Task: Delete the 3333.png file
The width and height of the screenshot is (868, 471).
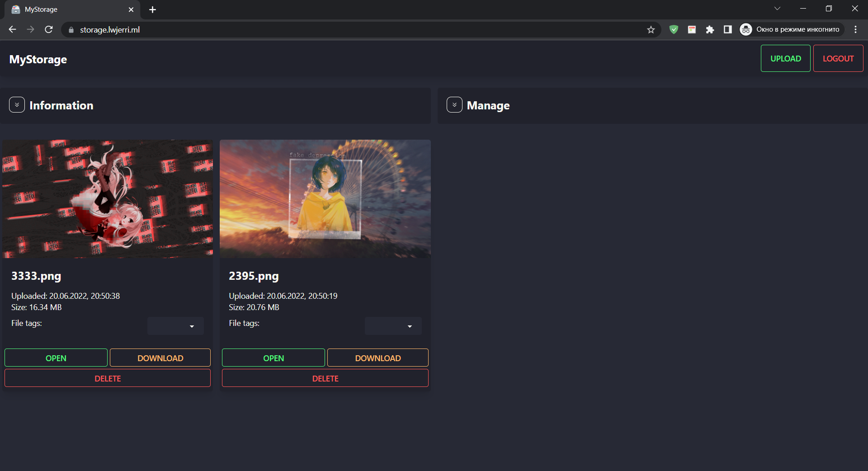Action: click(x=108, y=378)
